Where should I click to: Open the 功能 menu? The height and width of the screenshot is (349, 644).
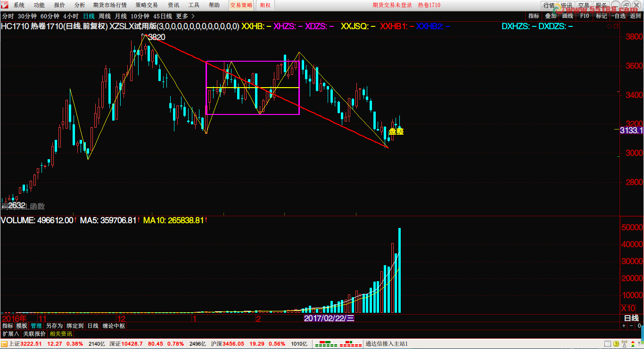(x=40, y=5)
